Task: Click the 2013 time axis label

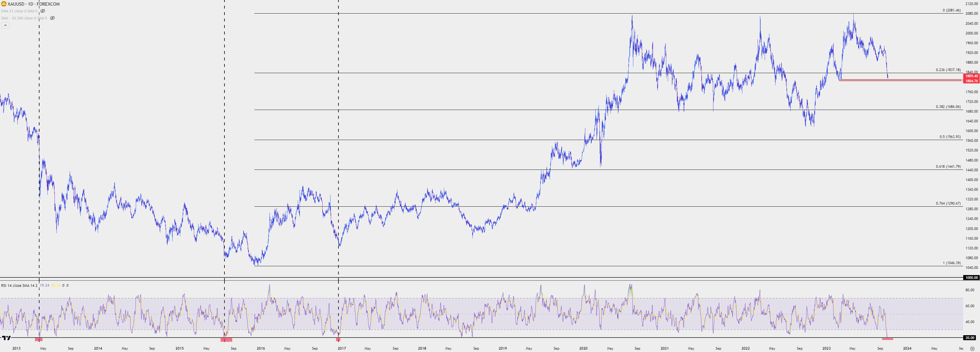Action: tap(16, 348)
